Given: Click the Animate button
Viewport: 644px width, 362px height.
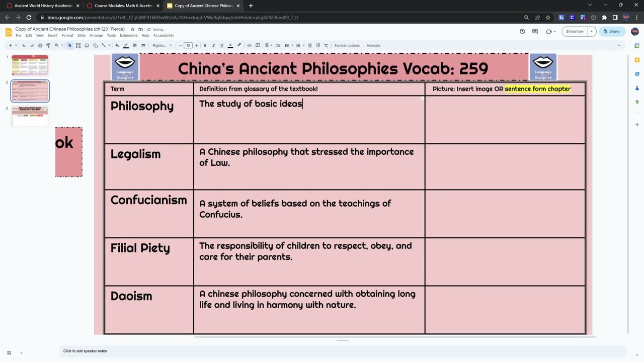Looking at the screenshot, I should click(x=373, y=45).
